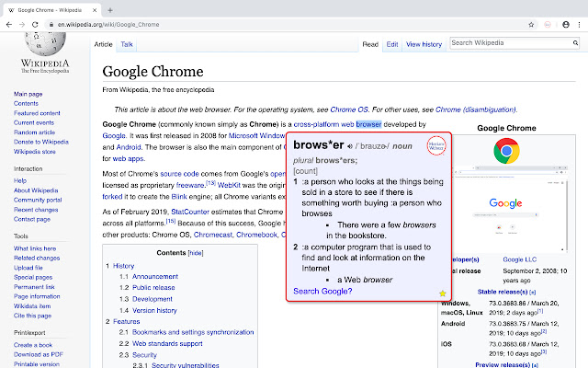Select the Google Chrome - Wikipedia browser tab

[x=51, y=10]
